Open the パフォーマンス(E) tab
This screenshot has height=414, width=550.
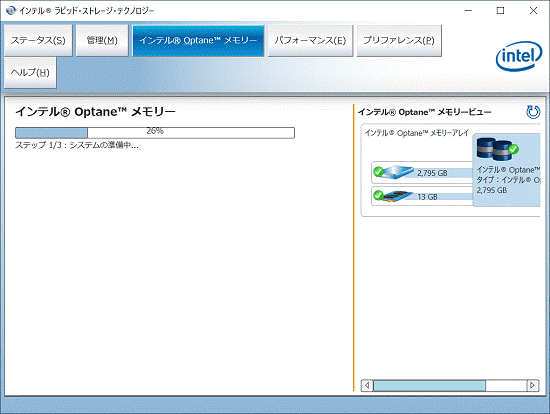click(x=310, y=40)
